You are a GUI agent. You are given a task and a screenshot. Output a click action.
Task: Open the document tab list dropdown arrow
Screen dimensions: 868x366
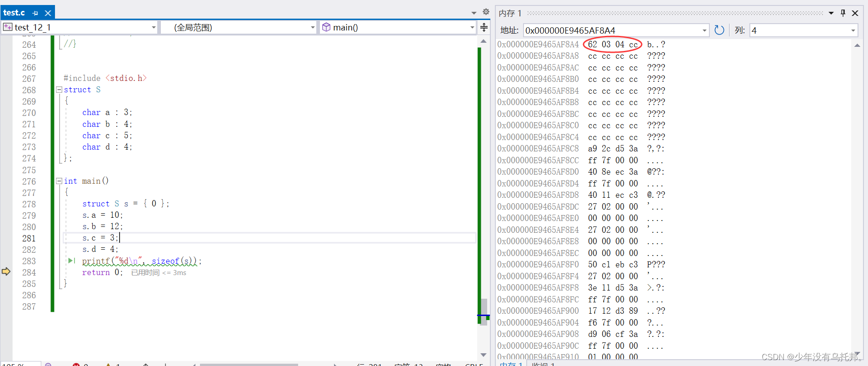click(474, 13)
